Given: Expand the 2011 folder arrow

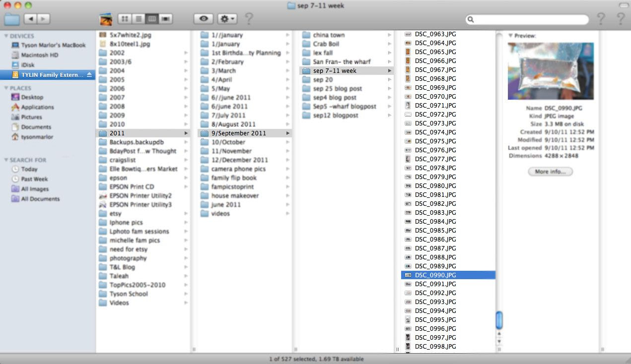Looking at the screenshot, I should (186, 133).
